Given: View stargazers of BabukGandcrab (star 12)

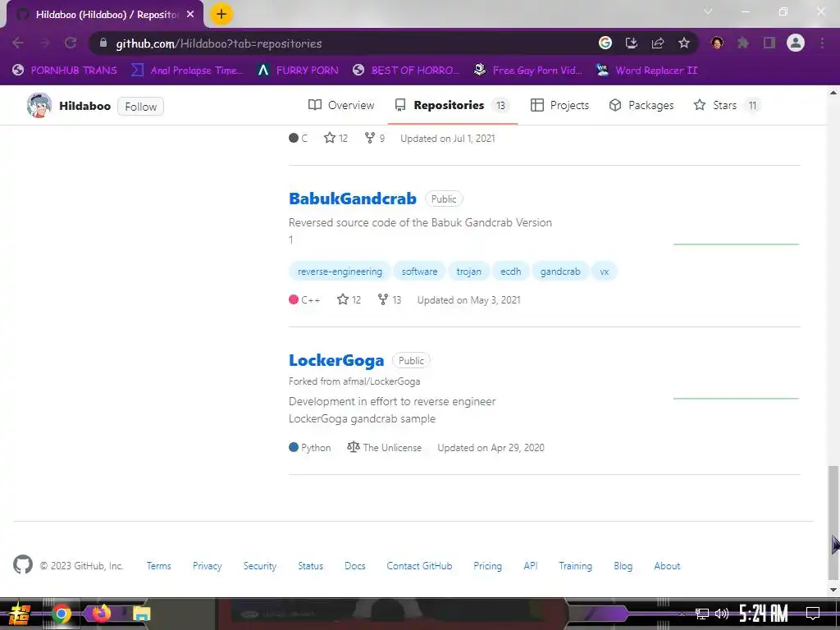Looking at the screenshot, I should point(349,300).
